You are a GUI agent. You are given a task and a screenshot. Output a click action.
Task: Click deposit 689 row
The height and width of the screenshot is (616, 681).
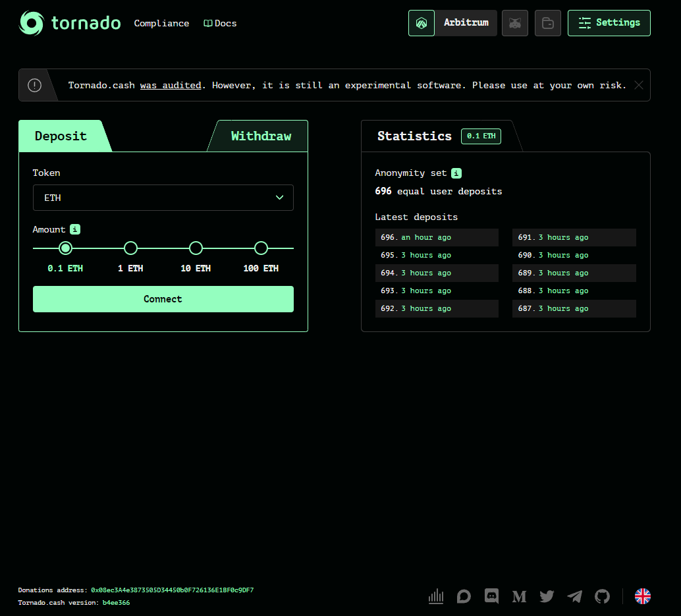574,273
